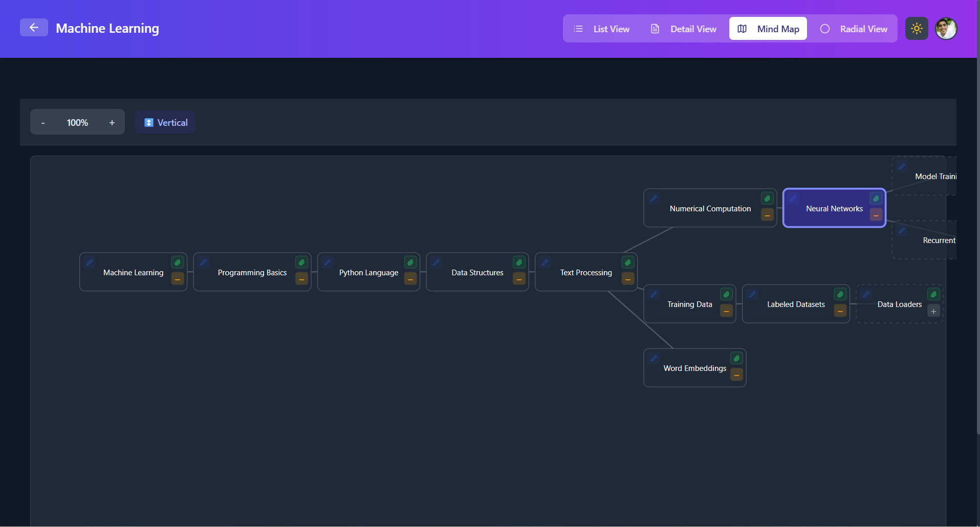Click the paperclip icon on Programming Basics node
The image size is (980, 527).
click(301, 261)
